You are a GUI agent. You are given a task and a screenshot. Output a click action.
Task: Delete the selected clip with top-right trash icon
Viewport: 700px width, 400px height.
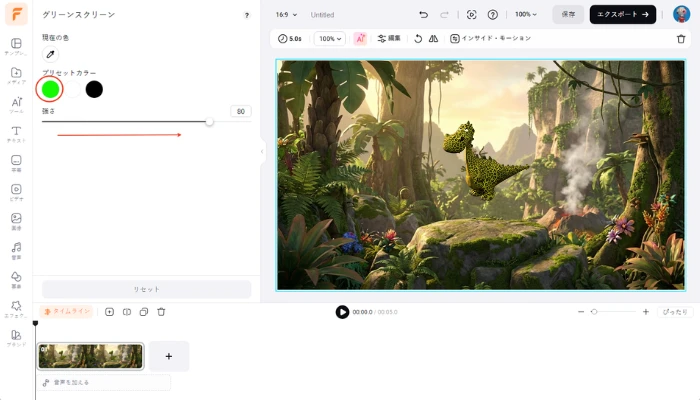[x=681, y=38]
